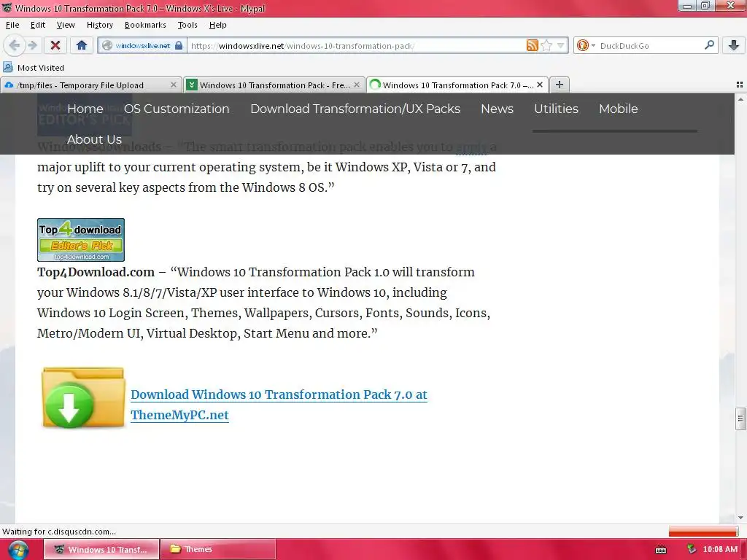This screenshot has width=747, height=560.
Task: Click the safely remove hardware tray icon
Action: coord(692,550)
